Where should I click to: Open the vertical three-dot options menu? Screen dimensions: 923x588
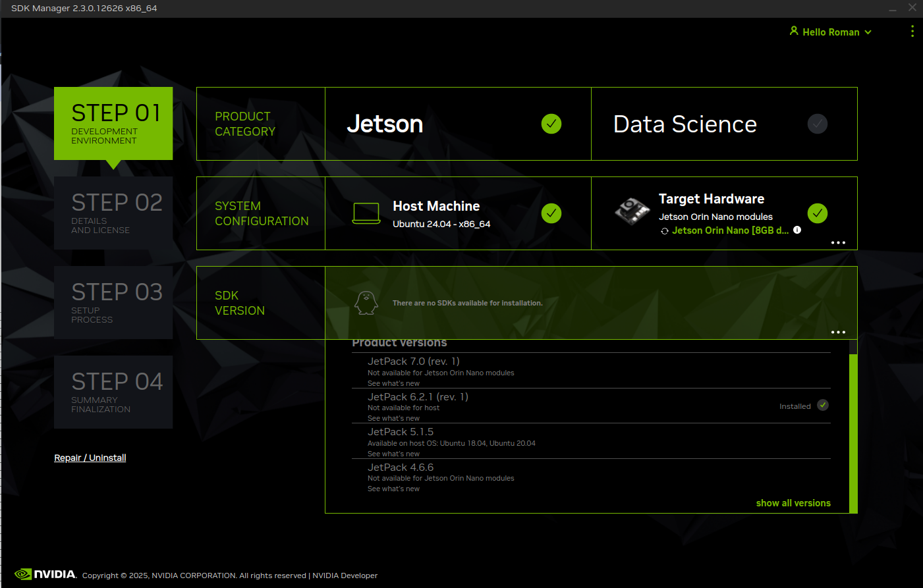[x=912, y=32]
